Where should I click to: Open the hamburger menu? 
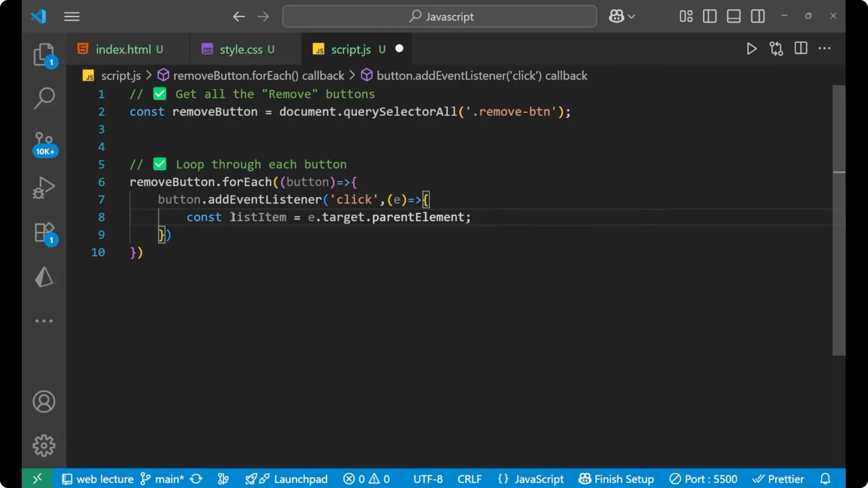(71, 17)
